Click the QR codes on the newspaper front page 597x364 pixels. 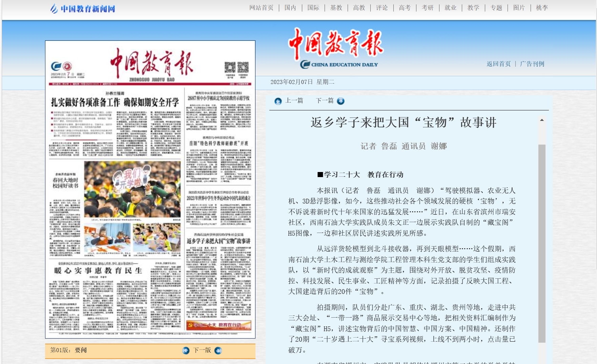[x=236, y=68]
